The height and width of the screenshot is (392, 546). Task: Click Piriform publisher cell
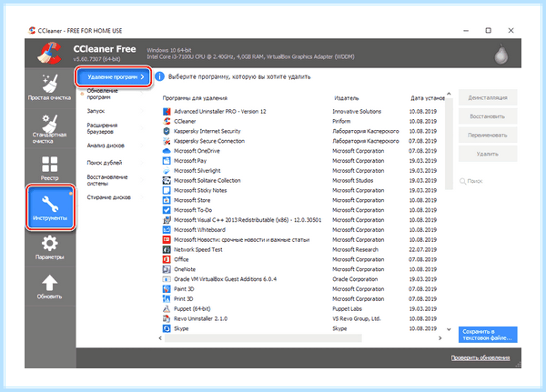[341, 121]
